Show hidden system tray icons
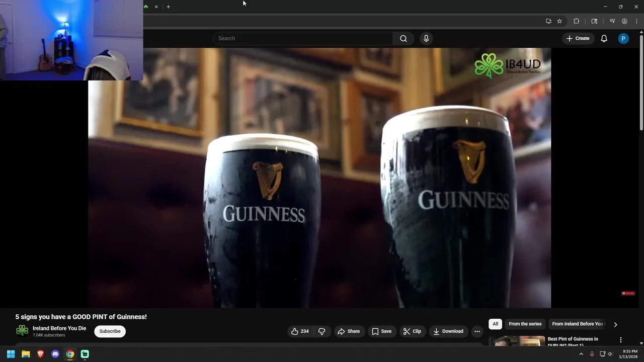 click(581, 354)
